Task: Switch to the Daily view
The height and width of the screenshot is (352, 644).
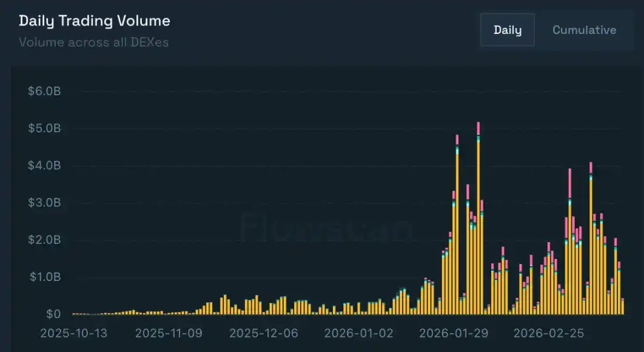Action: (507, 30)
